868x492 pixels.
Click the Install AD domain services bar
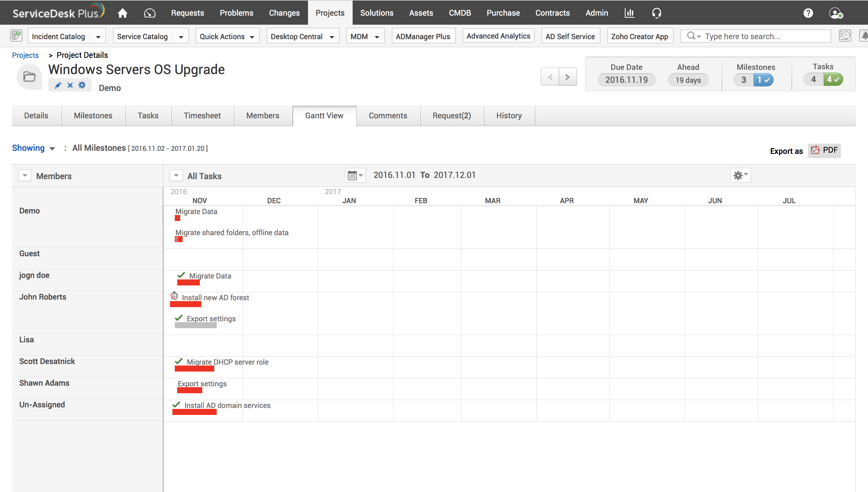pyautogui.click(x=194, y=412)
